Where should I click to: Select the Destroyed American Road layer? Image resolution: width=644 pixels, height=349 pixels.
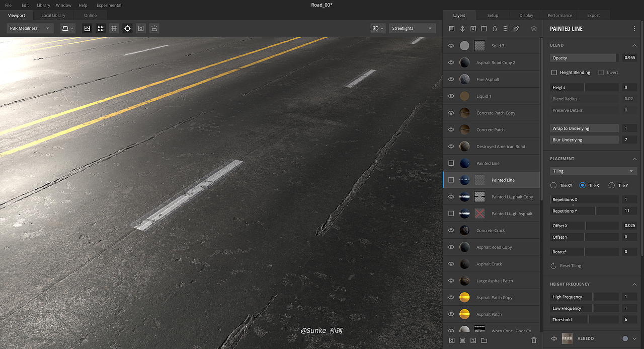(x=491, y=147)
